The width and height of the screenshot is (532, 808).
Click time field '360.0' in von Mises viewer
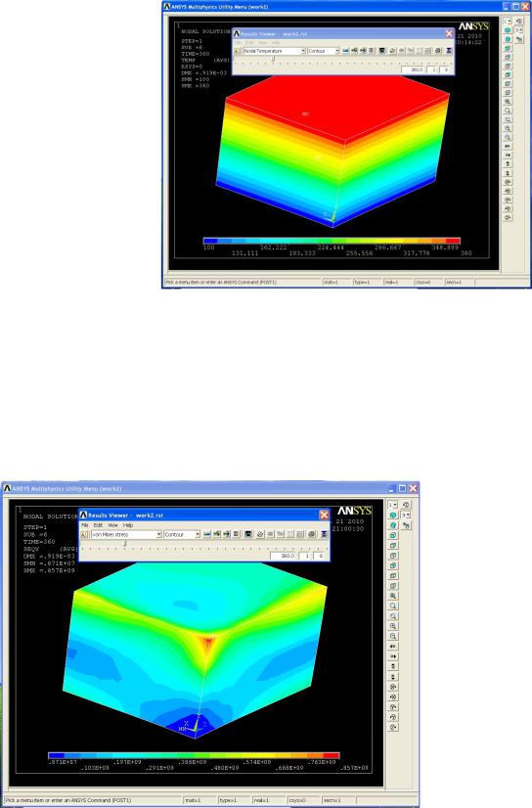point(284,556)
